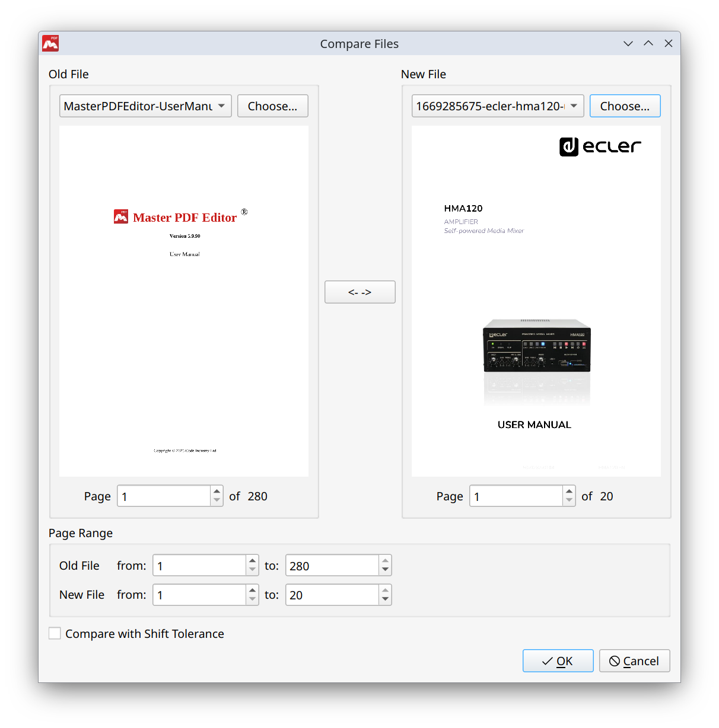719x728 pixels.
Task: Decrement the New File page number stepper
Action: click(x=569, y=500)
